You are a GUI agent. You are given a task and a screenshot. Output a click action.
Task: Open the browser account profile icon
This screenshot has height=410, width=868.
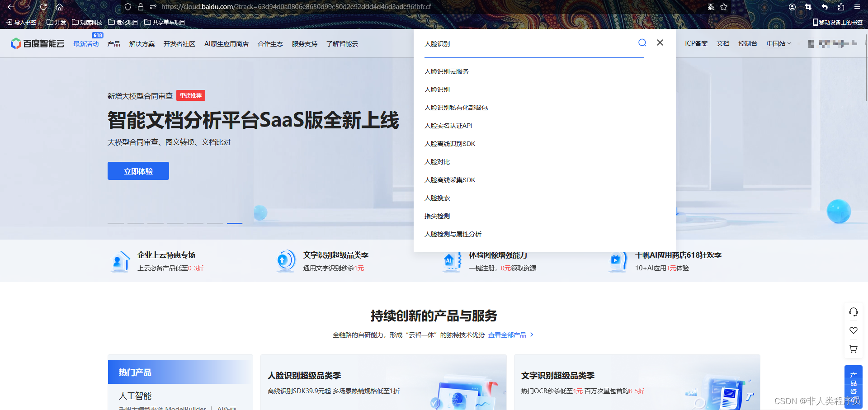792,7
